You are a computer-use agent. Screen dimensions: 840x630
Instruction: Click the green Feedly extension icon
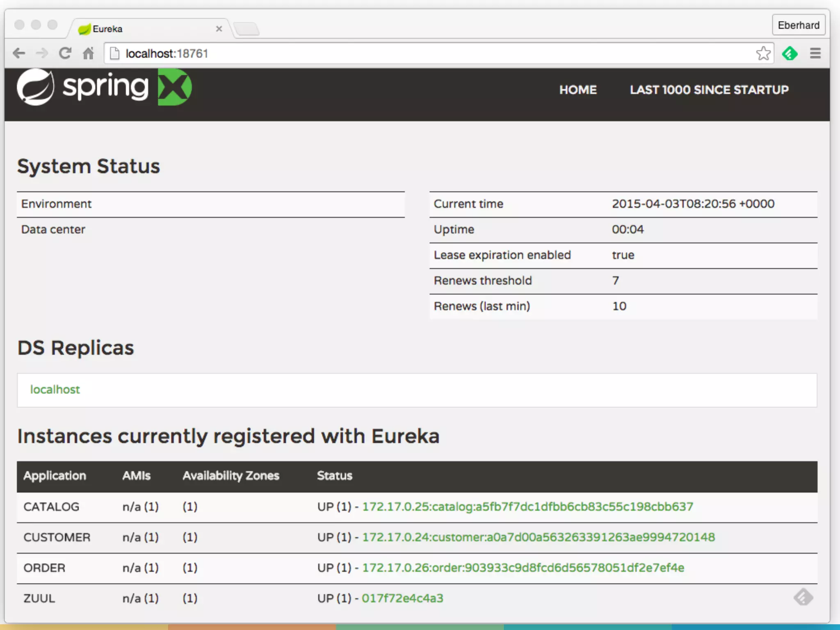[790, 53]
